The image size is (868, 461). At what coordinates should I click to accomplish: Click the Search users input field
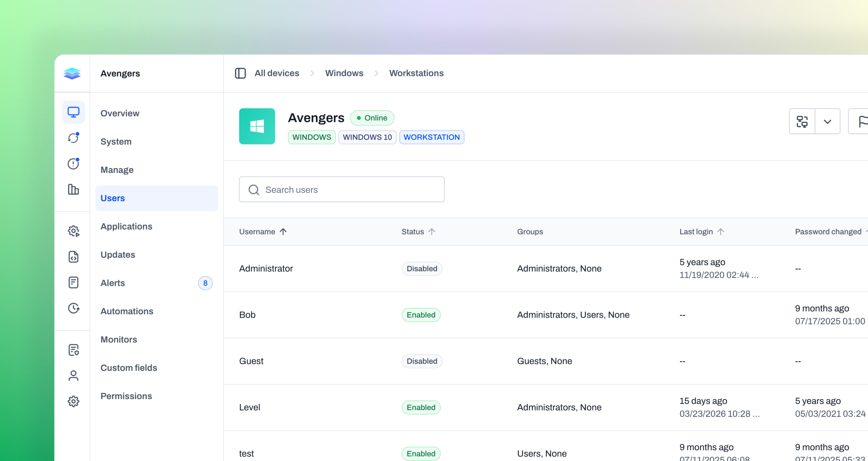click(342, 189)
